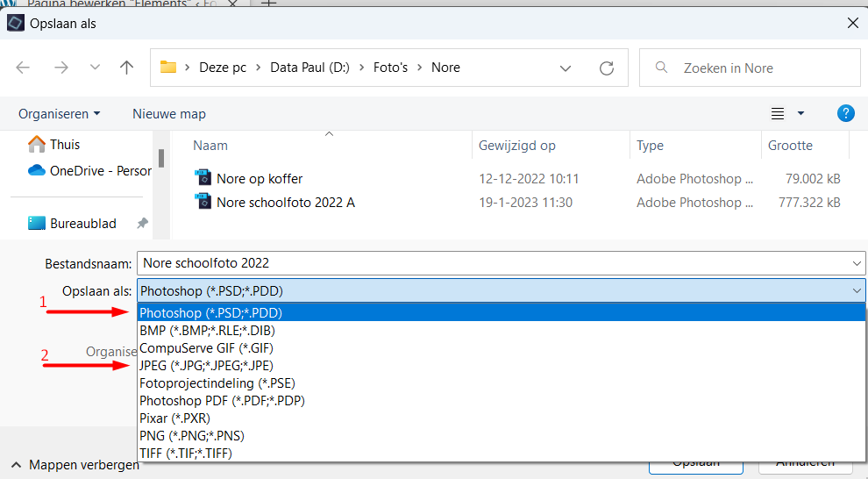The width and height of the screenshot is (868, 479).
Task: Open the view options list icon
Action: [778, 113]
